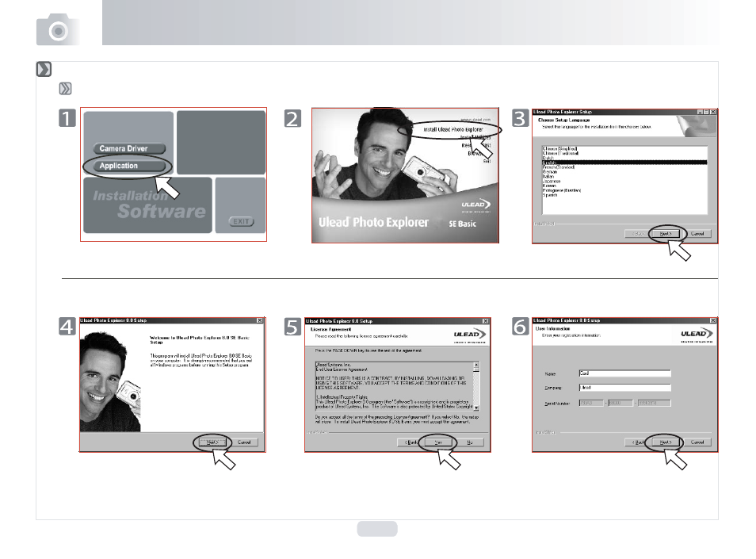
Task: Select German in the language list
Action: [x=550, y=172]
